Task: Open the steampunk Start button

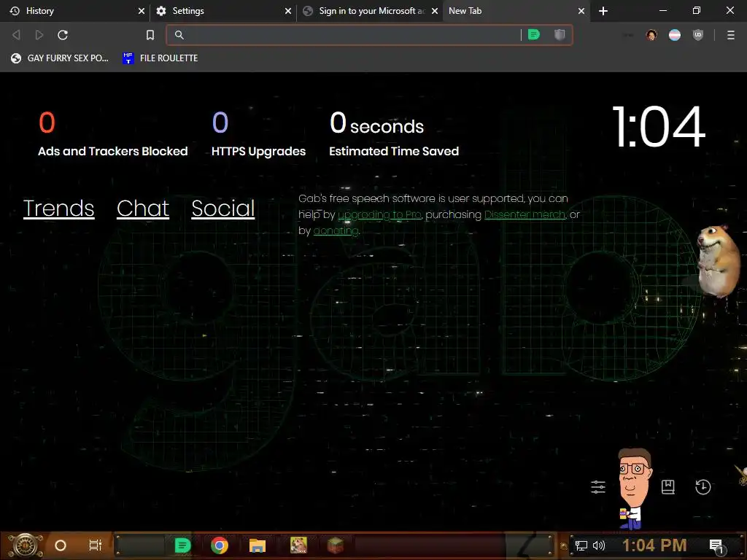Action: (26, 545)
